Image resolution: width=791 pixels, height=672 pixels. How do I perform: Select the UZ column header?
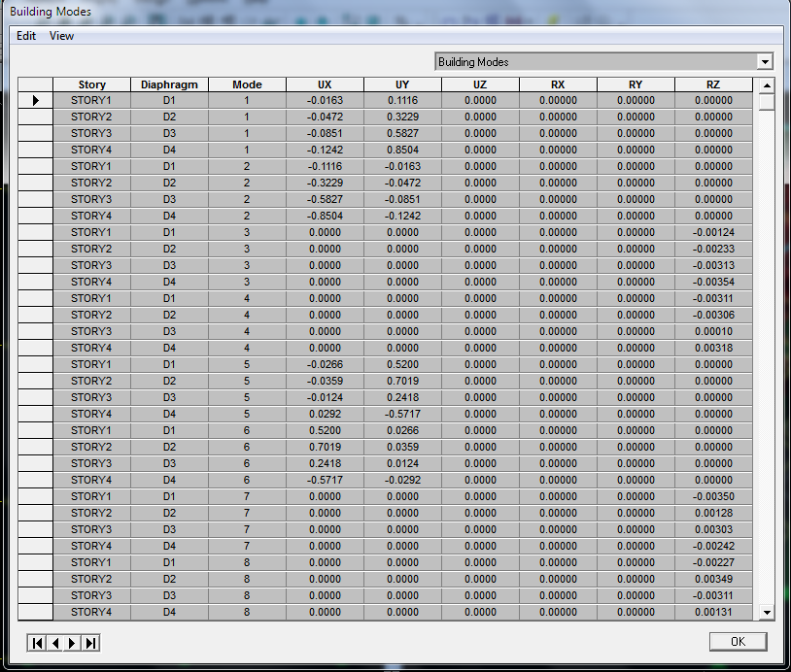click(480, 84)
